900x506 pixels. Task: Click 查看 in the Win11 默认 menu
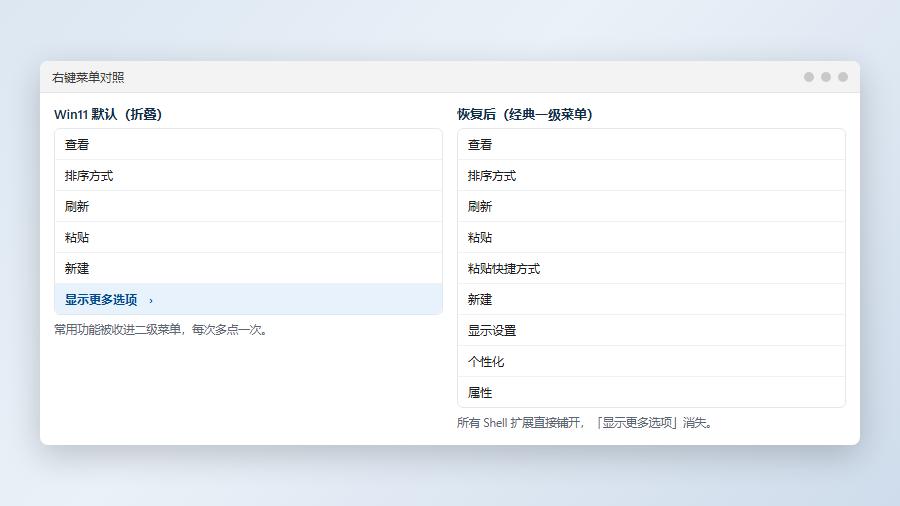[x=249, y=145]
